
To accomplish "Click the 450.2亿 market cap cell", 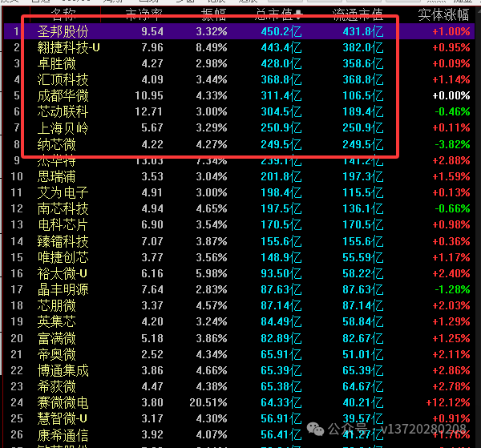I will click(x=281, y=31).
